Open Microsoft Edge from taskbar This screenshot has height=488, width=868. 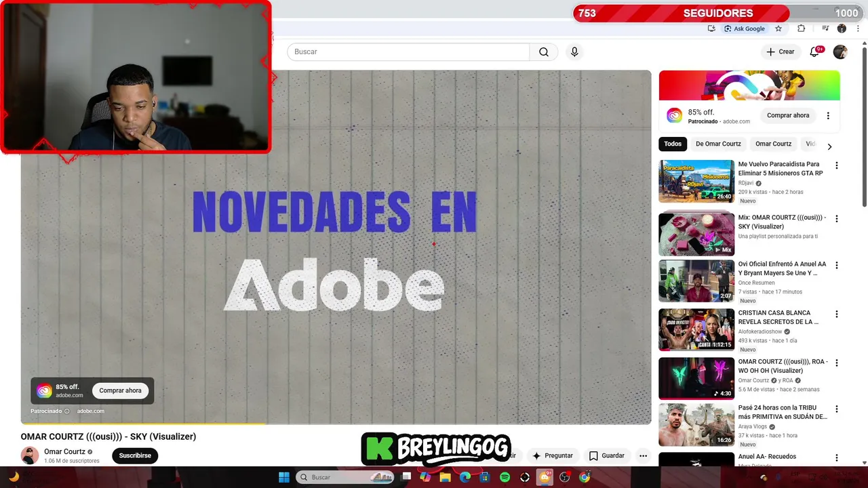tap(465, 477)
